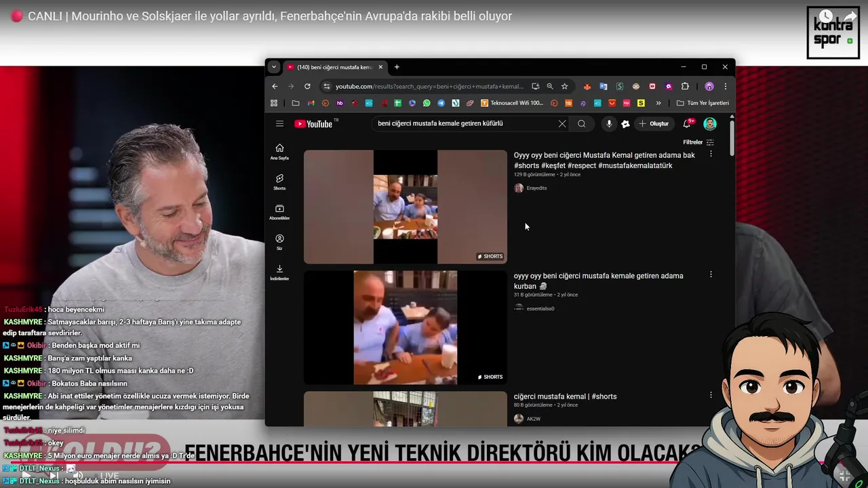The width and height of the screenshot is (868, 488).
Task: Click the Oluştur create button
Action: coord(654,123)
